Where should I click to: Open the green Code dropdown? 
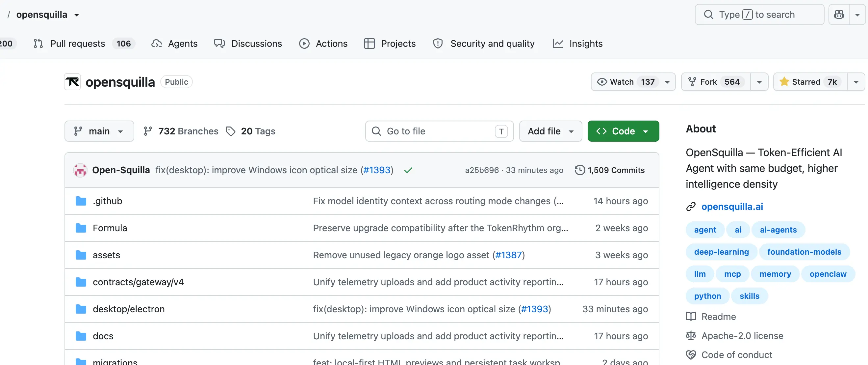(623, 131)
